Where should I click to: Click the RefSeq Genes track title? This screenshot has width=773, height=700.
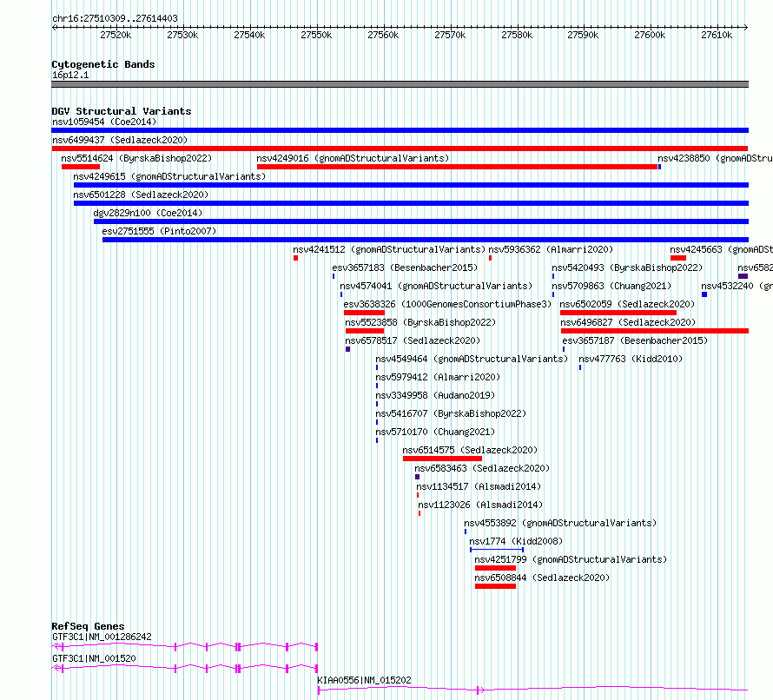tap(89, 626)
